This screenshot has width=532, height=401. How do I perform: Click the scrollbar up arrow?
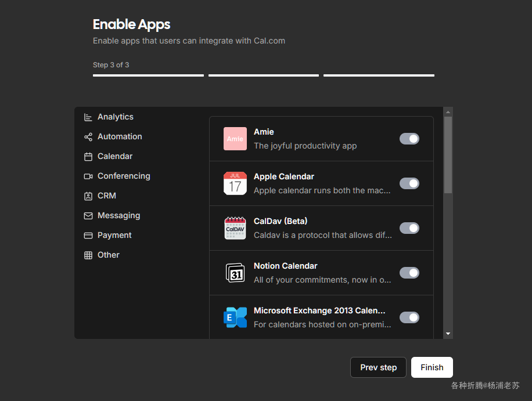coord(448,112)
